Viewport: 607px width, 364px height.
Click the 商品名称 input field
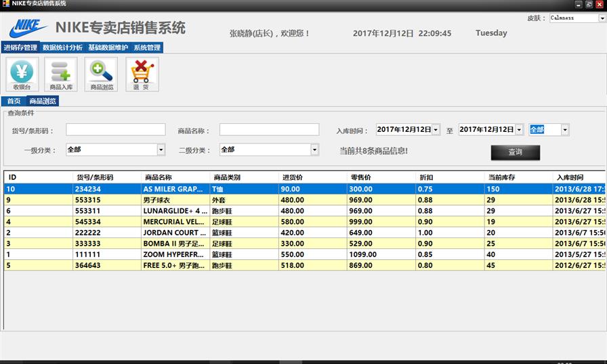(269, 129)
